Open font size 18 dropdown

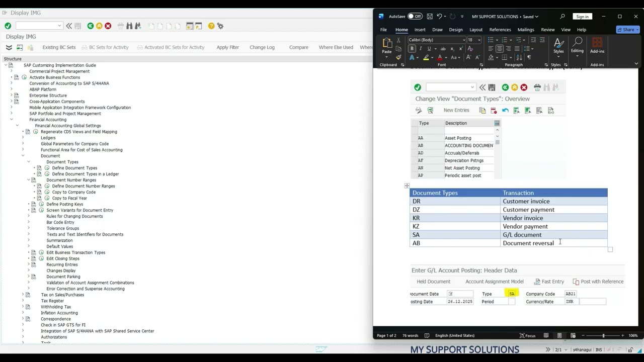tap(479, 40)
